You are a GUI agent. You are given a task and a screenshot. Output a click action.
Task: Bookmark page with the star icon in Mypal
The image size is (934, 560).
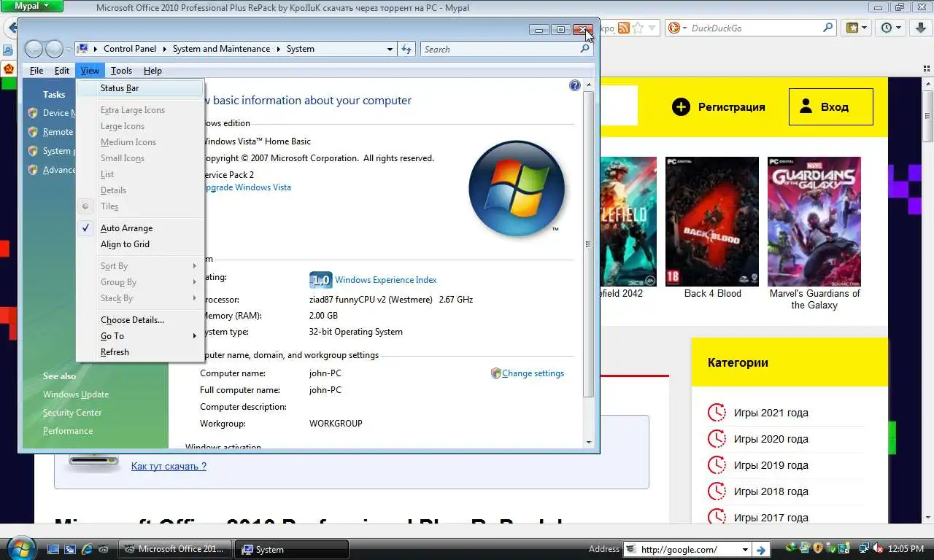[x=638, y=28]
